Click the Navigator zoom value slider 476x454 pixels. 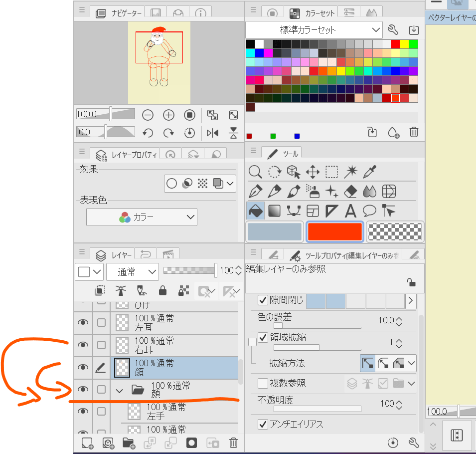pyautogui.click(x=105, y=114)
